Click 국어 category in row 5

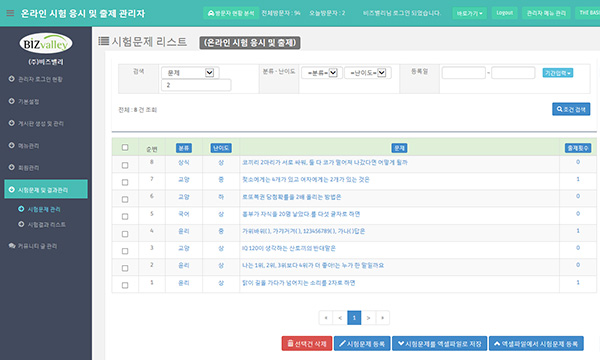(184, 214)
